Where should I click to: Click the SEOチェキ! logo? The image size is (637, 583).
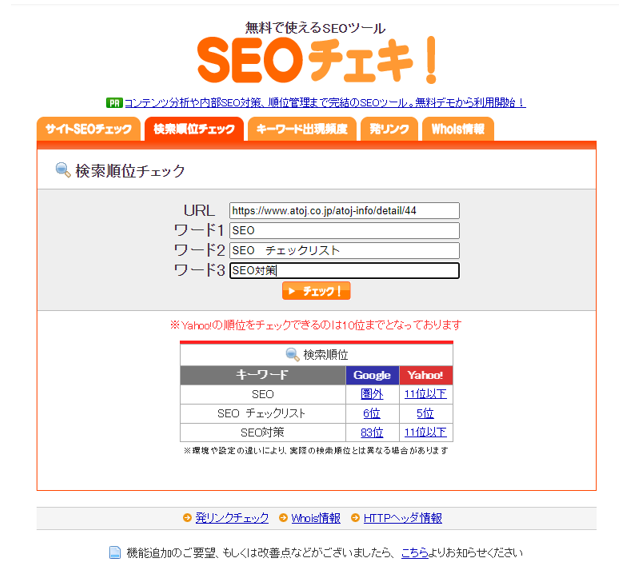point(316,60)
